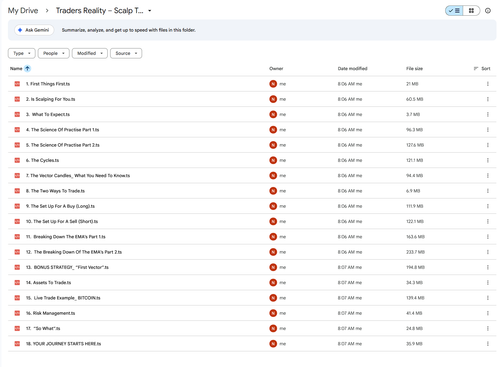The width and height of the screenshot is (500, 367).
Task: Expand the Traders Reality folder name dropdown arrow
Action: 150,11
